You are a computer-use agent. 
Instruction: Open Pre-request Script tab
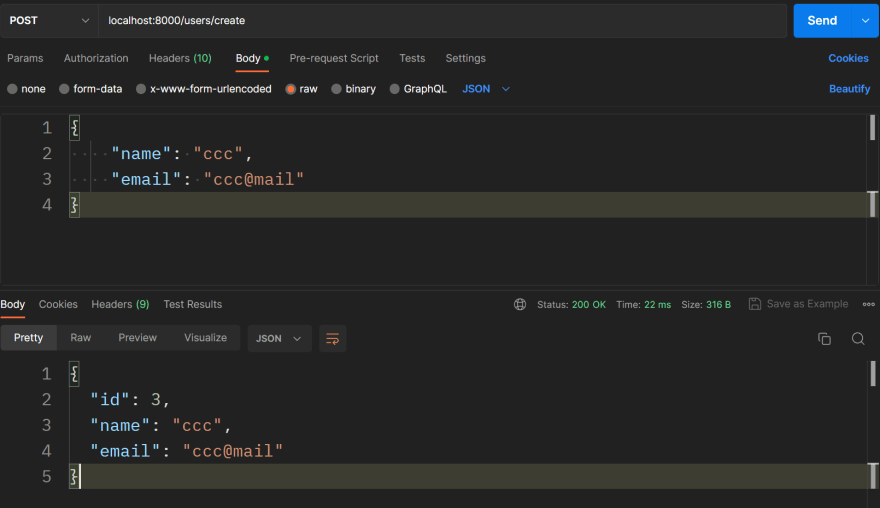click(334, 58)
